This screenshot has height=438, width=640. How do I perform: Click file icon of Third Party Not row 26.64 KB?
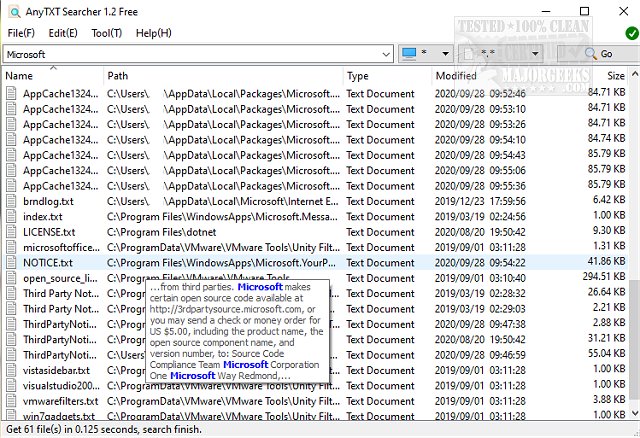pos(11,293)
